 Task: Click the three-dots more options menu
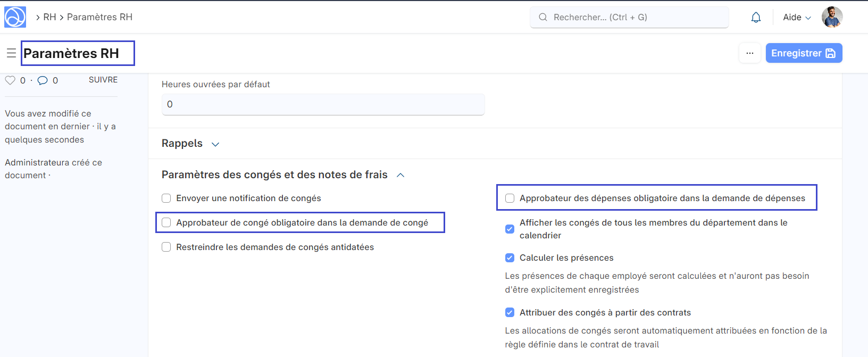(x=750, y=53)
